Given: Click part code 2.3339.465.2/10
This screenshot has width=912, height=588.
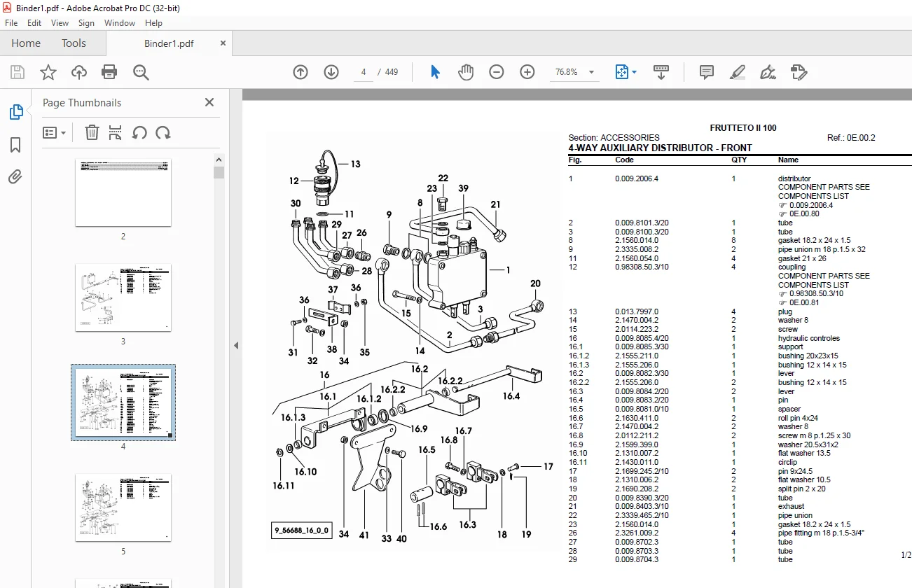Looking at the screenshot, I should tap(642, 515).
